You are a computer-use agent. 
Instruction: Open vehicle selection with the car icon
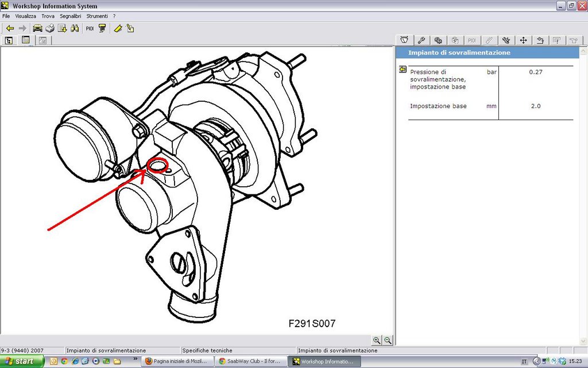(37, 28)
